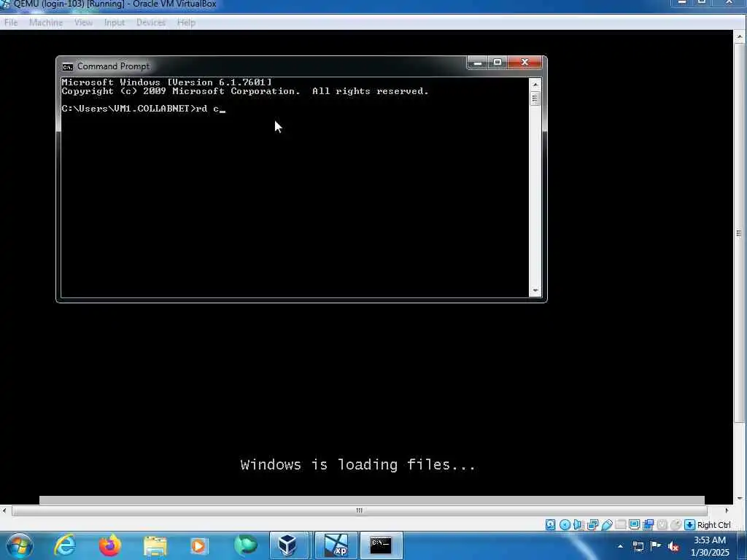Open the network tray icon
Viewport: 747px width, 560px height.
pyautogui.click(x=638, y=546)
